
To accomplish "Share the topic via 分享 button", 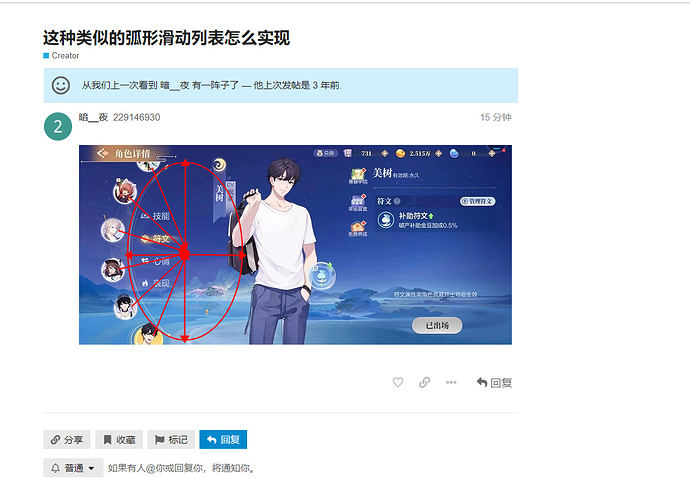I will tap(67, 439).
